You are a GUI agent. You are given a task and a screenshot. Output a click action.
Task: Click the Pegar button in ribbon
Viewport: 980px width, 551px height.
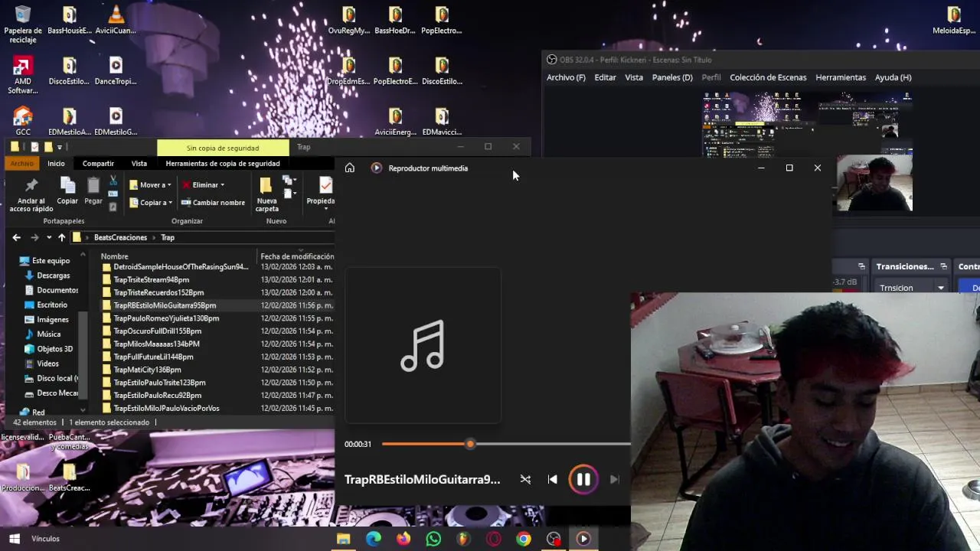pyautogui.click(x=93, y=191)
